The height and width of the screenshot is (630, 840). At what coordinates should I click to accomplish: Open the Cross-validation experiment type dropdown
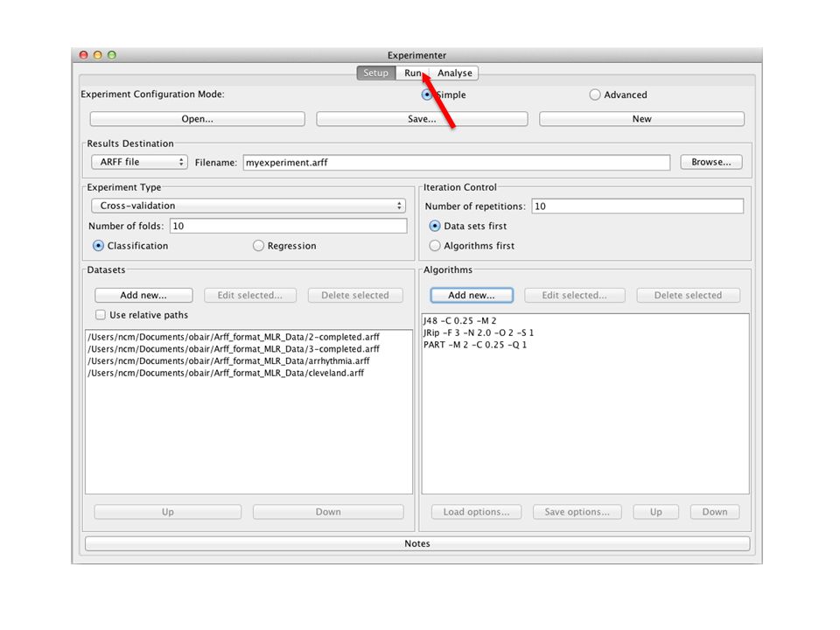248,206
